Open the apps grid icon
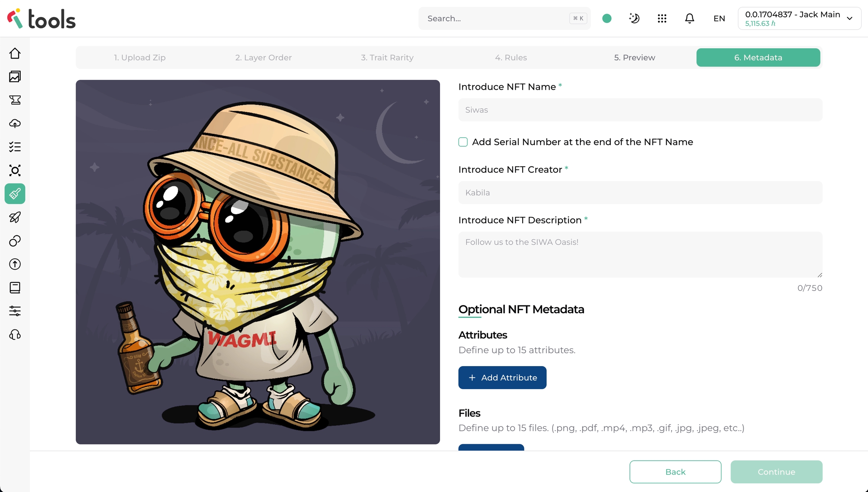 (662, 18)
